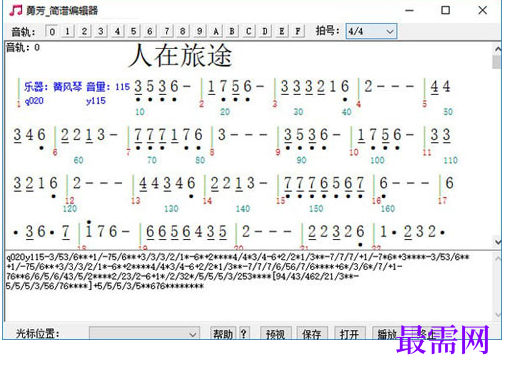Choose track E button
508x371 pixels.
(x=281, y=32)
